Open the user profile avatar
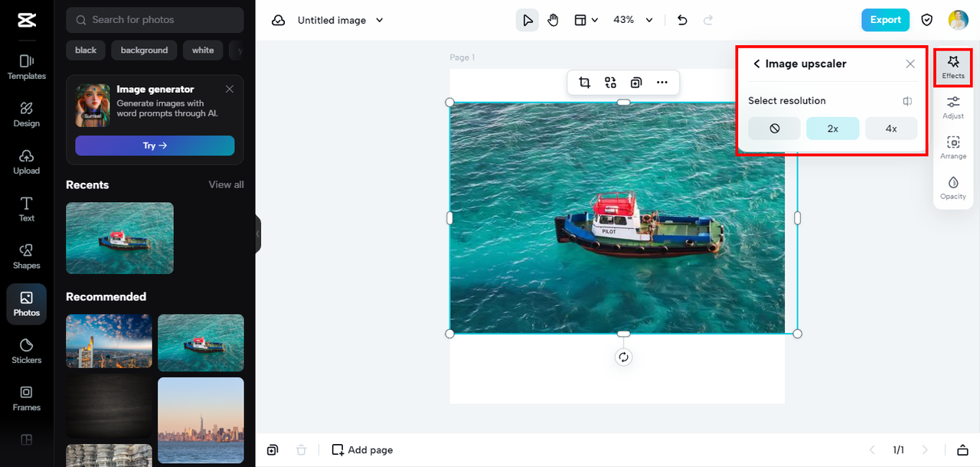The height and width of the screenshot is (467, 980). (x=959, y=21)
